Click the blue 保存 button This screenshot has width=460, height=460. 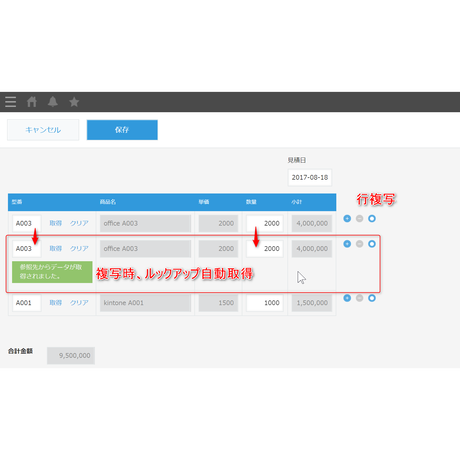click(x=122, y=130)
